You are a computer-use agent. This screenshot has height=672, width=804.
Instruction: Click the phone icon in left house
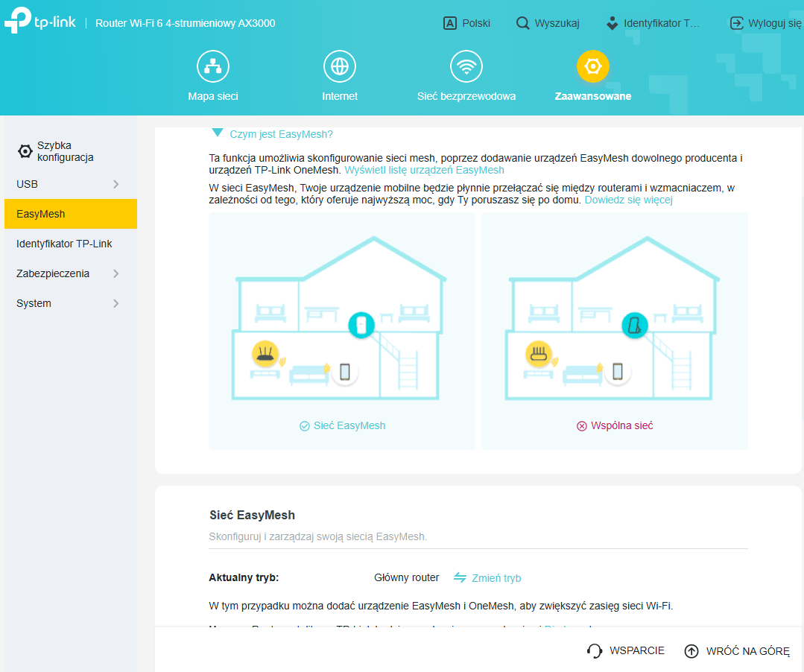pos(344,372)
